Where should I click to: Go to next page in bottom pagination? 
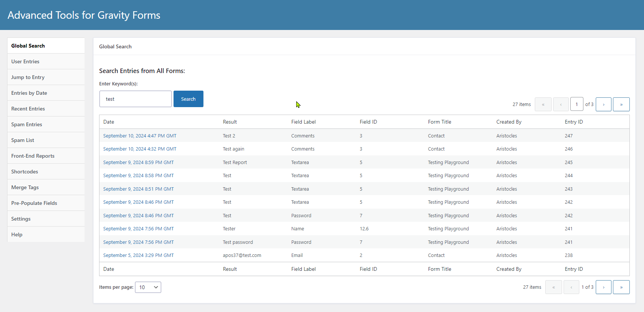click(603, 287)
